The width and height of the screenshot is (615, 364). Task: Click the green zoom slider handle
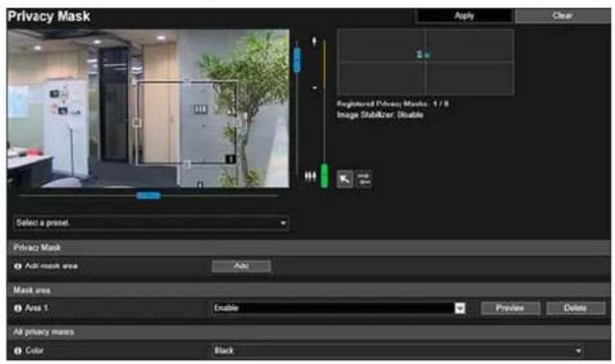324,176
